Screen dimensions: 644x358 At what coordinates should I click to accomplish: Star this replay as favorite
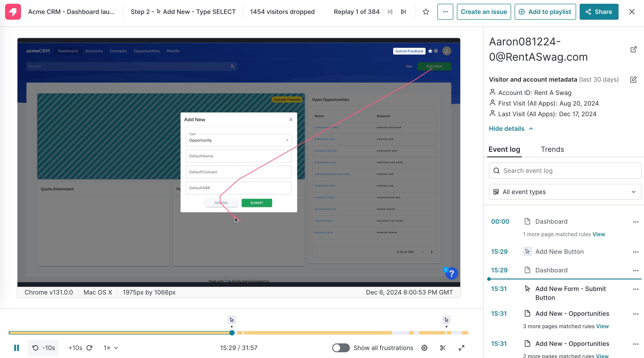pos(426,12)
